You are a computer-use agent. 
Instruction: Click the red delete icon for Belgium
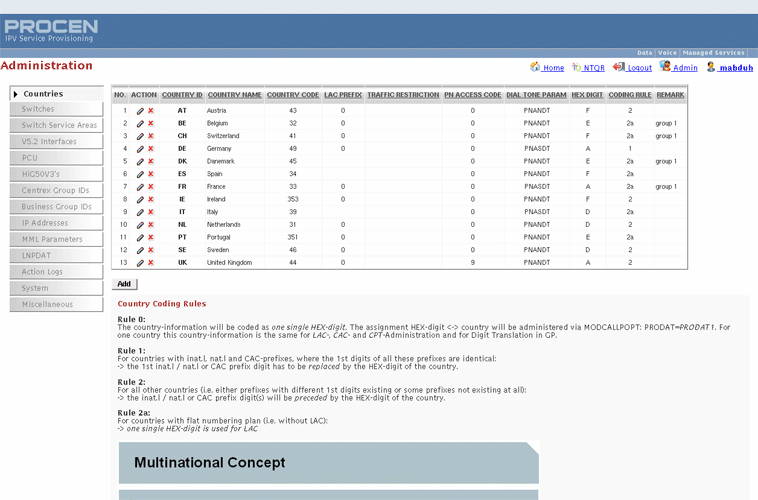pyautogui.click(x=151, y=123)
